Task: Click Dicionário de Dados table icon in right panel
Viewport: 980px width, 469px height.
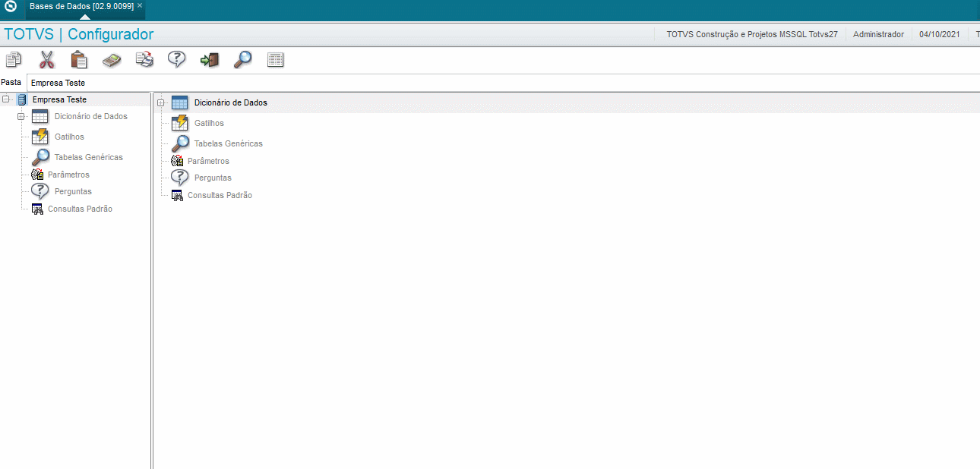Action: [x=180, y=103]
